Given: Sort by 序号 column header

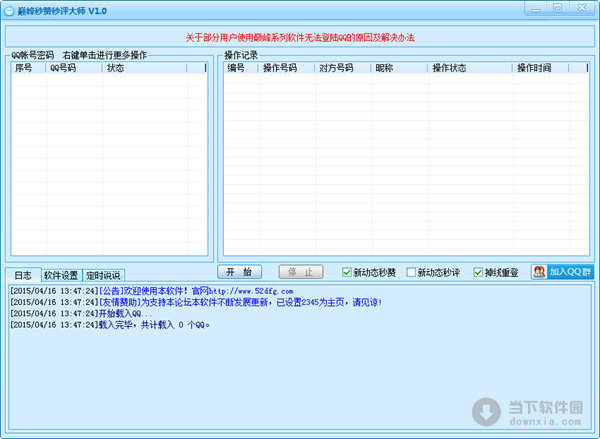Looking at the screenshot, I should pyautogui.click(x=29, y=68).
